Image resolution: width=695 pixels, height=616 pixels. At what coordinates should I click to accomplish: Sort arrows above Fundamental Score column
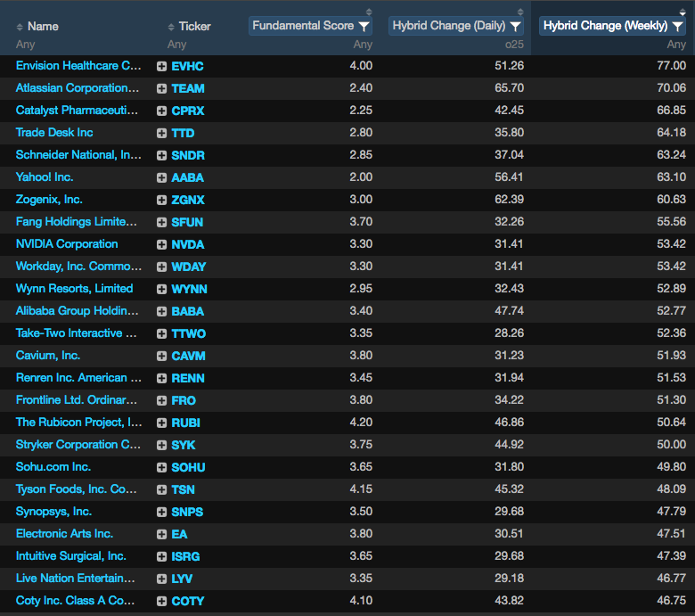point(369,12)
